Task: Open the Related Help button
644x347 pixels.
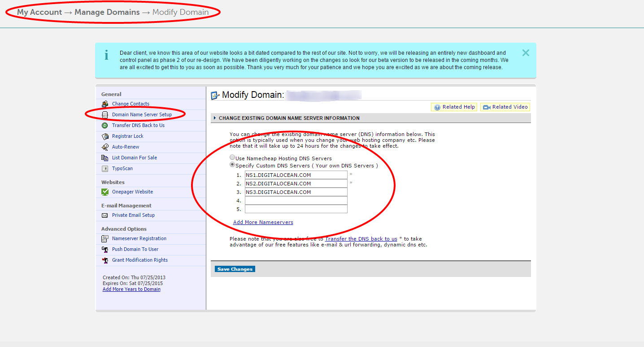Action: (x=454, y=107)
